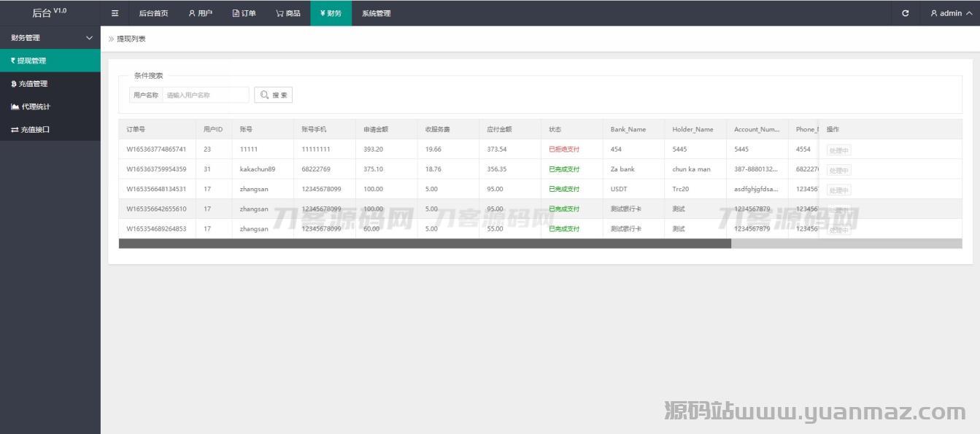Click the refresh icon in top bar
This screenshot has width=980, height=434.
coord(905,13)
